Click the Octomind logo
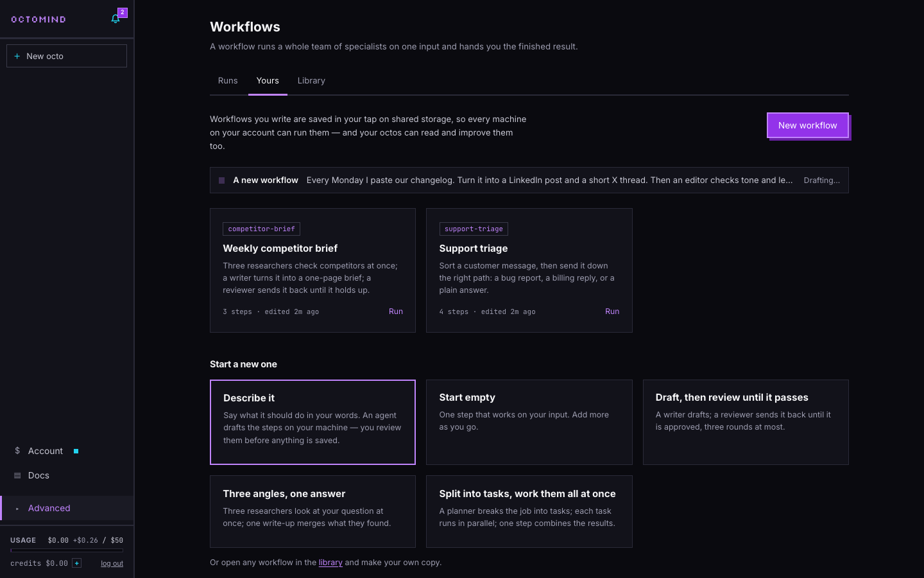 coord(38,19)
